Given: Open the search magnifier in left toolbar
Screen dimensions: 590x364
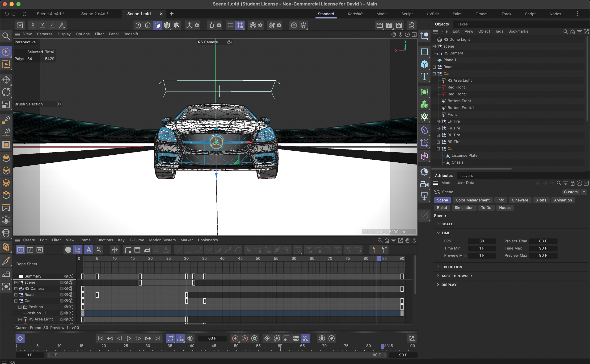Looking at the screenshot, I should tap(6, 36).
